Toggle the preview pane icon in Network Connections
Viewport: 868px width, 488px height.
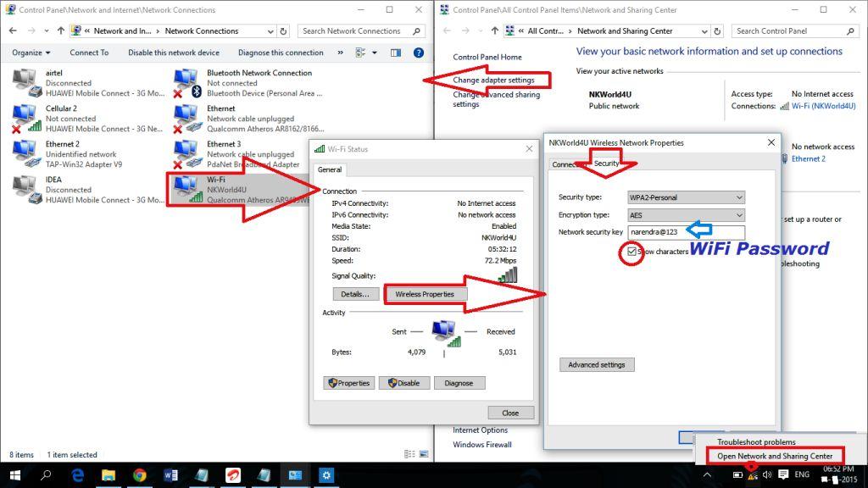pos(395,53)
